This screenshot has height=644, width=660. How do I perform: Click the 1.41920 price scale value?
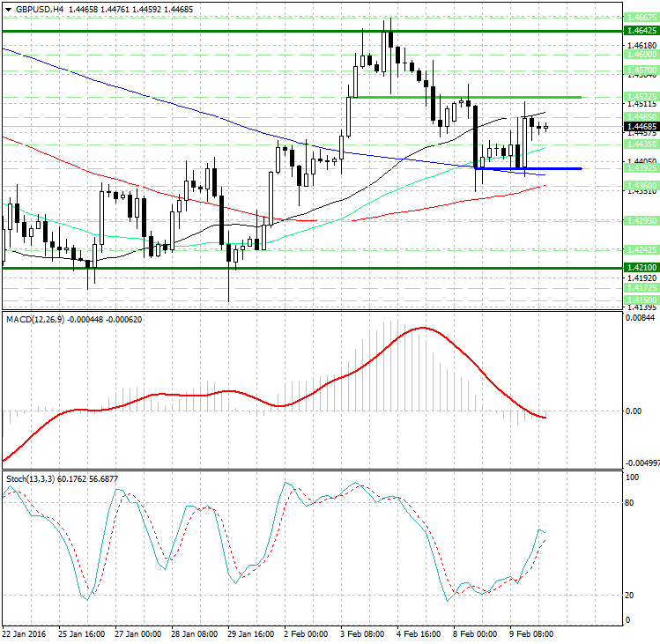click(641, 278)
